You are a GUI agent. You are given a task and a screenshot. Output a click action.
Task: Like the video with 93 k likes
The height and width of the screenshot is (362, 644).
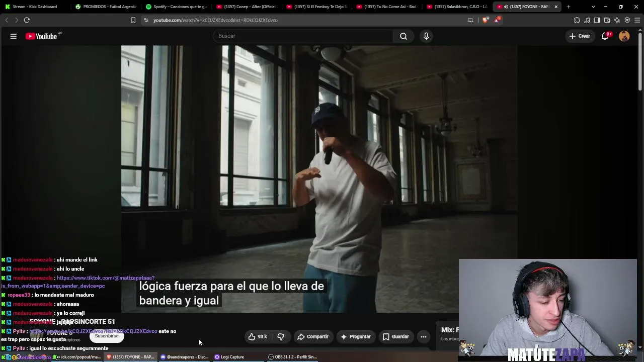[257, 337]
